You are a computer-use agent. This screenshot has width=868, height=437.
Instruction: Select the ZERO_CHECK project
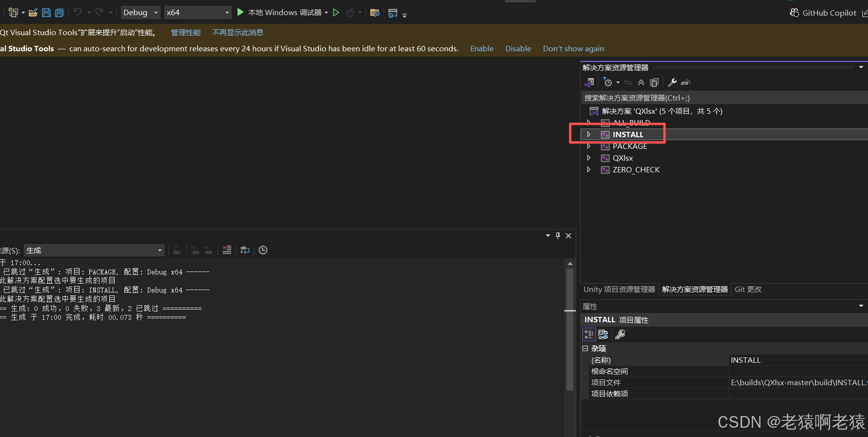636,170
